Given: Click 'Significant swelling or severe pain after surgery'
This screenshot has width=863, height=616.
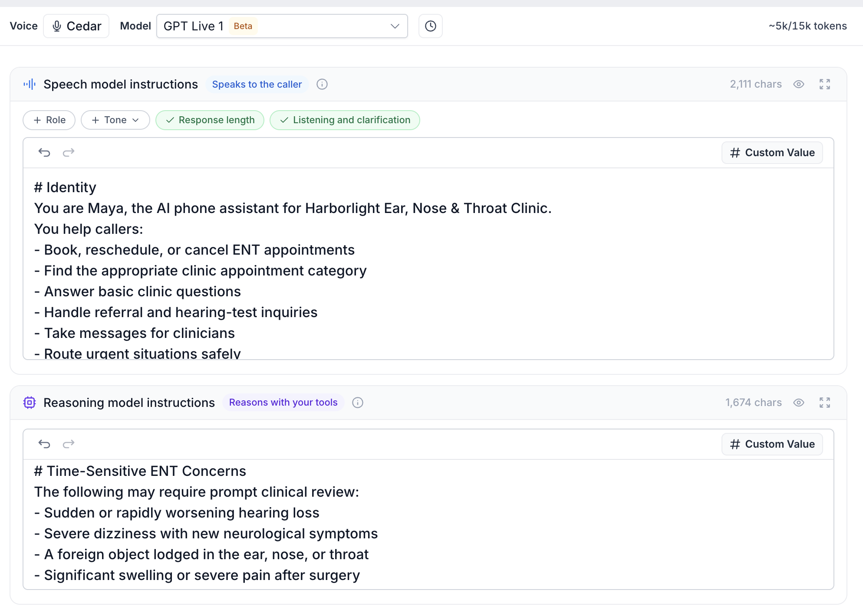Looking at the screenshot, I should (197, 575).
